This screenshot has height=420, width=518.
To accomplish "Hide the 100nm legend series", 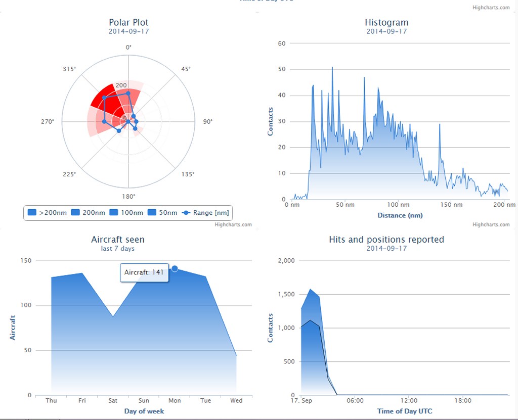I will click(128, 213).
